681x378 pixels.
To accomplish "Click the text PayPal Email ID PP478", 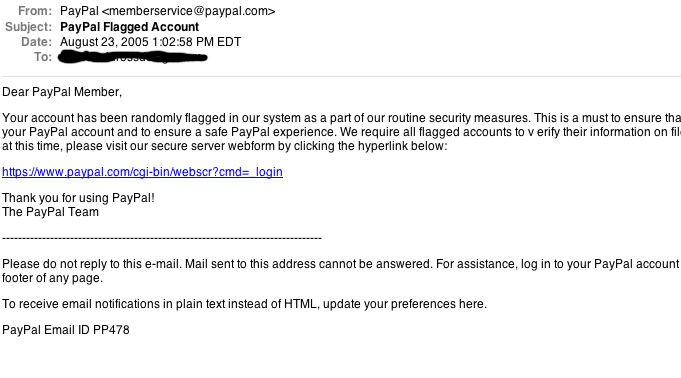I will [x=66, y=330].
